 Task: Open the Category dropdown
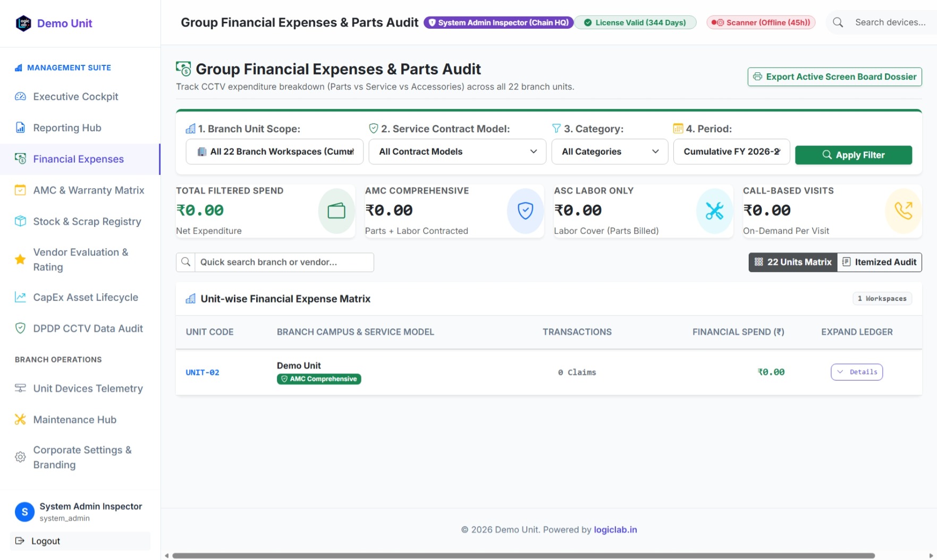tap(610, 151)
